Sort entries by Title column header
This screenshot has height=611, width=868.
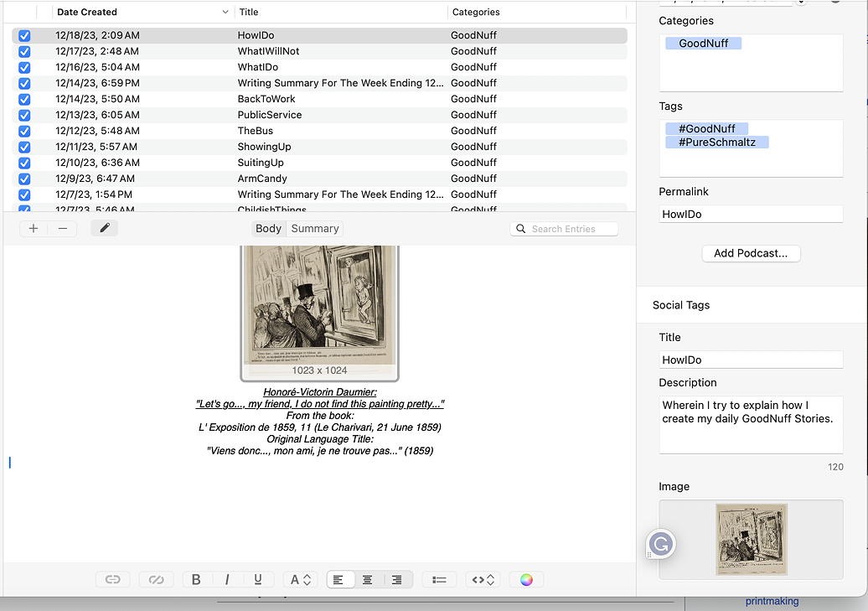point(249,13)
